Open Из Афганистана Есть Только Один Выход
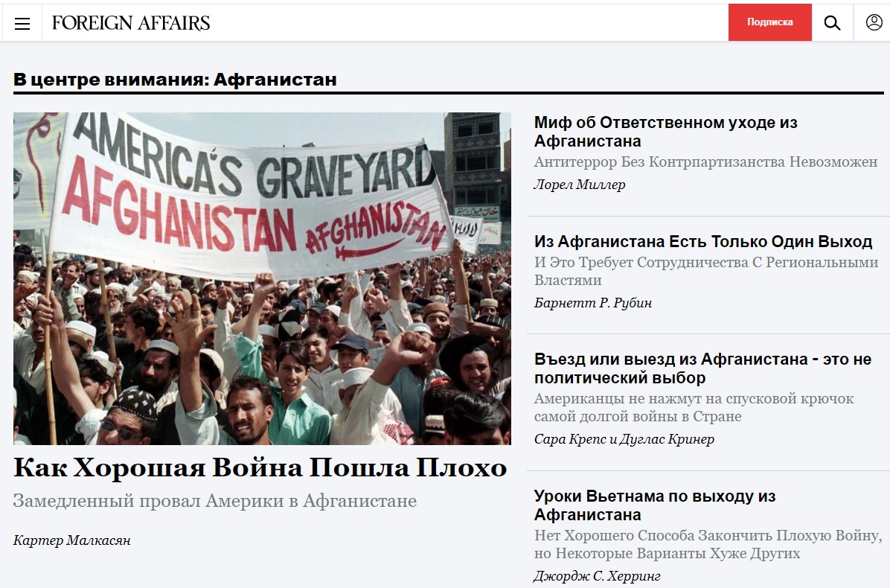Screen dimensions: 890x588 click(702, 242)
